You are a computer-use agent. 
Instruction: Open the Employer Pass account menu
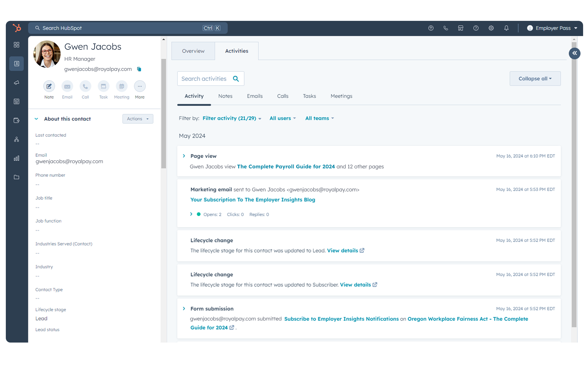coord(552,28)
